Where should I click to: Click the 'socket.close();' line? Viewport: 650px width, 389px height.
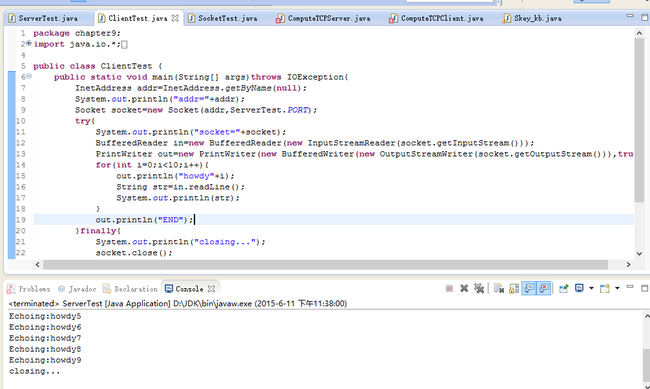pyautogui.click(x=134, y=253)
